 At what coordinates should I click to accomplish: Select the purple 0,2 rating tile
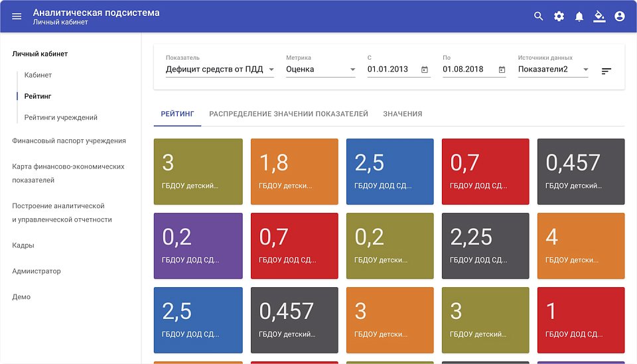197,245
